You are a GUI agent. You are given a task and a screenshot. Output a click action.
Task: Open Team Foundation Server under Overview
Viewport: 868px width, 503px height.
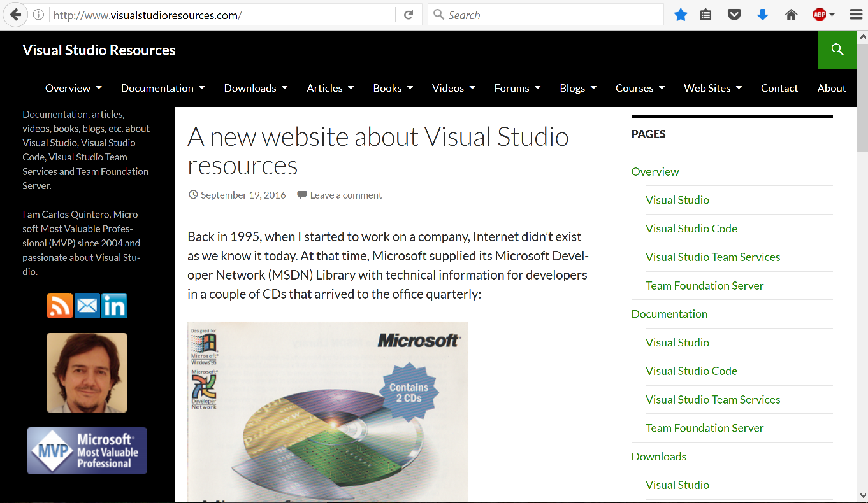705,285
